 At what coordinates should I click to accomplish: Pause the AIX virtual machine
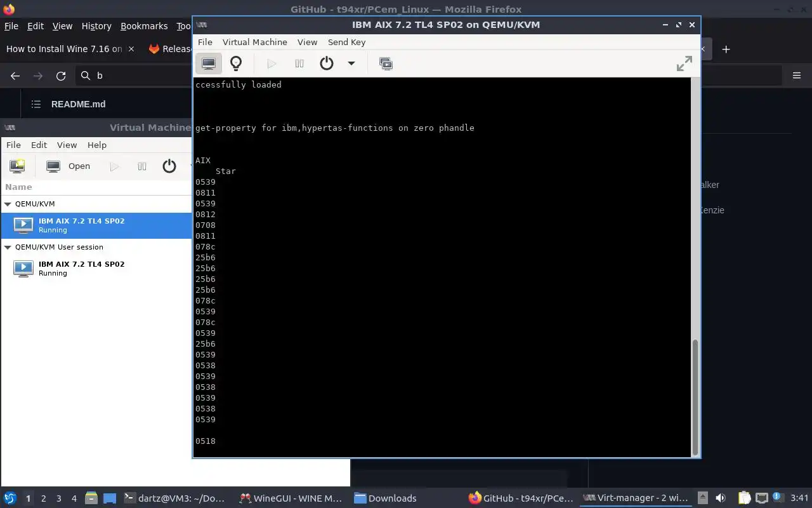click(x=299, y=63)
